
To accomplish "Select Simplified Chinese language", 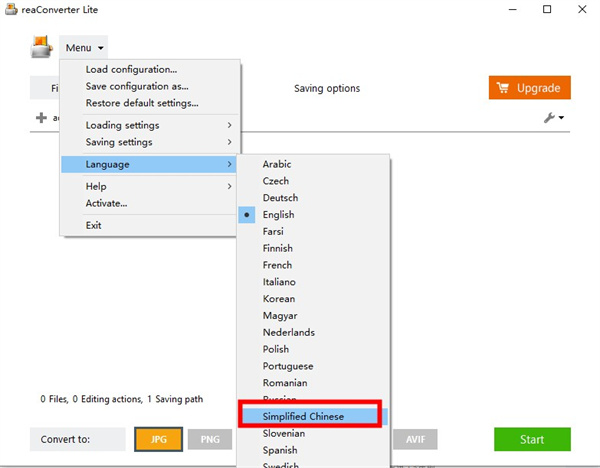I will [313, 417].
